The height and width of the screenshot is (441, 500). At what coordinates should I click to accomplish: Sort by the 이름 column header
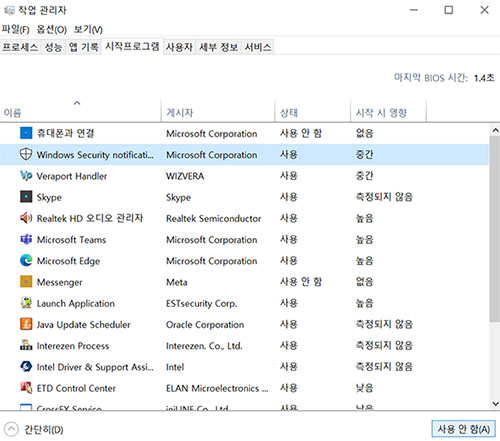(80, 111)
